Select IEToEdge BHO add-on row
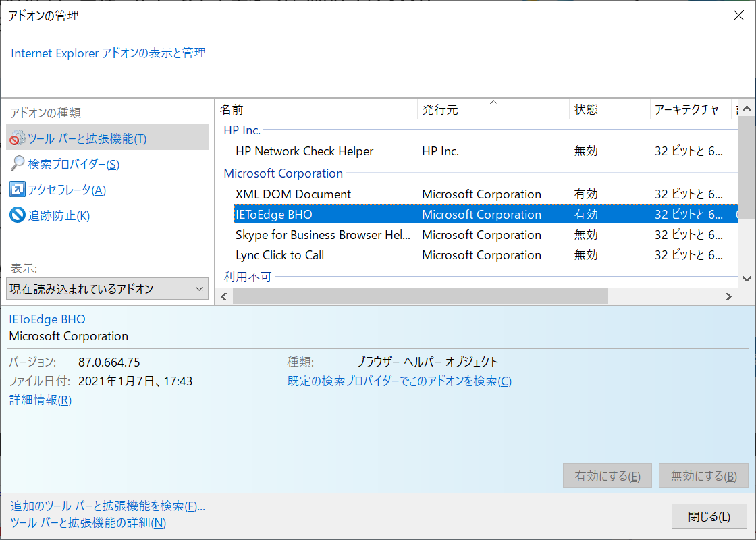756x540 pixels. (486, 214)
